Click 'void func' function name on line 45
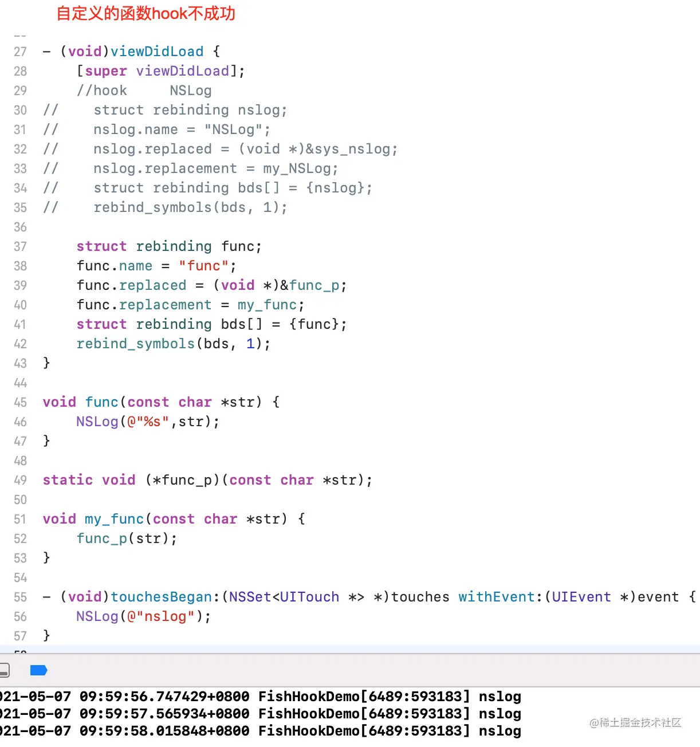Screen dimensions: 700x747 [x=102, y=402]
